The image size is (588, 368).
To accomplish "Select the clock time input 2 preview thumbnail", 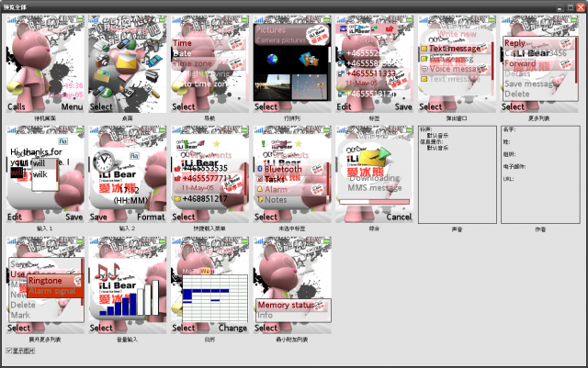I will pos(128,174).
